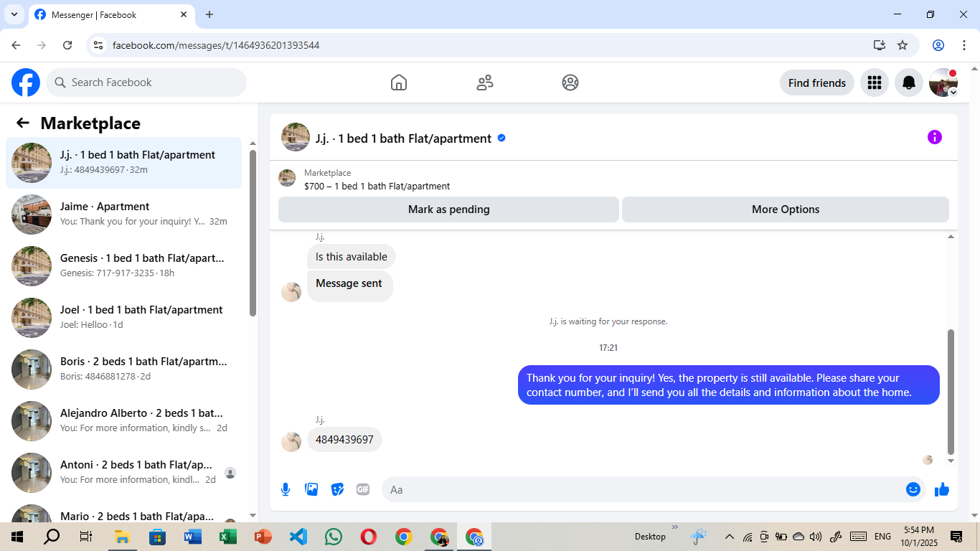Viewport: 980px width, 551px height.
Task: Choose a sticker from the sticker icon
Action: (x=337, y=489)
